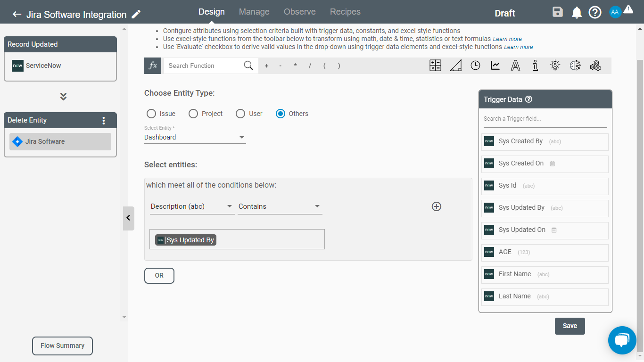Select AGE trigger field
The width and height of the screenshot is (644, 362).
click(x=545, y=252)
